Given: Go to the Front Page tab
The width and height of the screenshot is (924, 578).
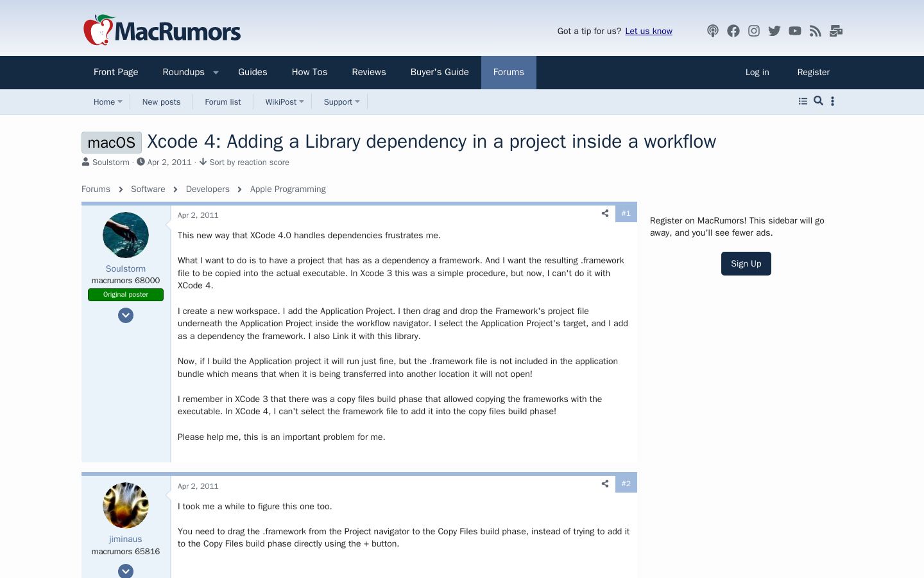Looking at the screenshot, I should click(116, 73).
